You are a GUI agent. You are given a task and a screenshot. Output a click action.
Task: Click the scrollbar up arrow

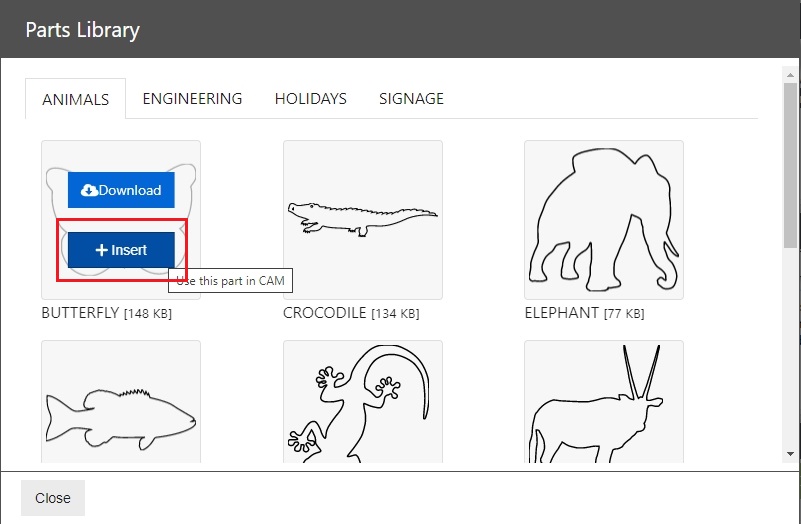[x=790, y=75]
